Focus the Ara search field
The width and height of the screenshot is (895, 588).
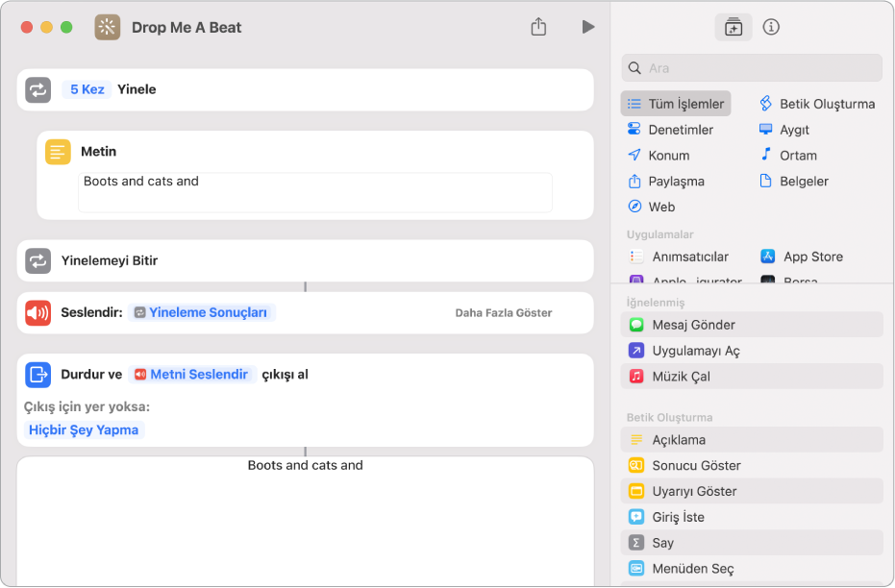752,68
